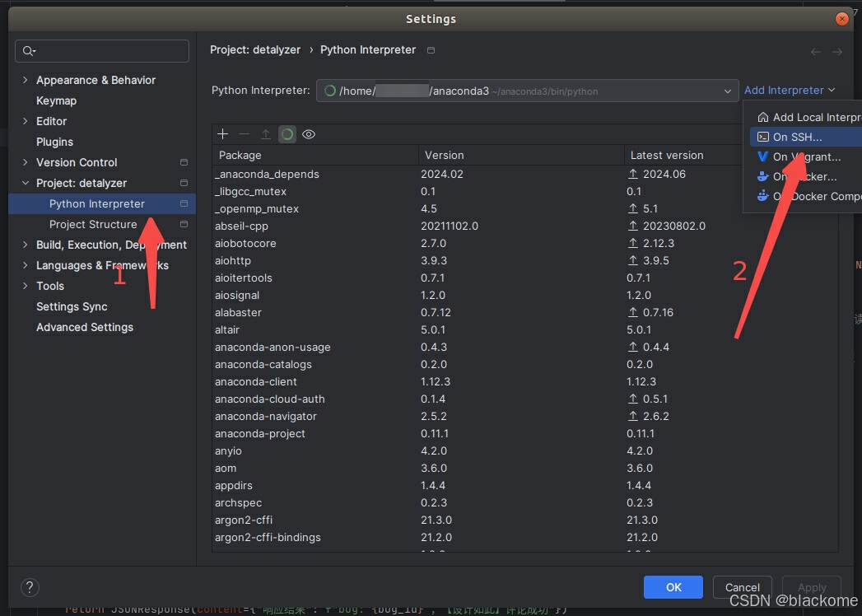Open Settings Sync page
This screenshot has width=862, height=616.
coord(72,306)
